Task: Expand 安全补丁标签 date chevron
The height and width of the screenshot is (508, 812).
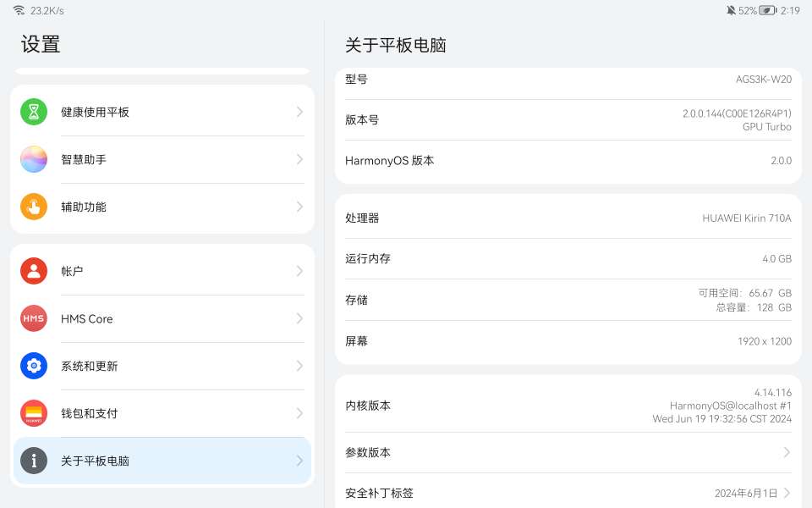Action: (787, 493)
